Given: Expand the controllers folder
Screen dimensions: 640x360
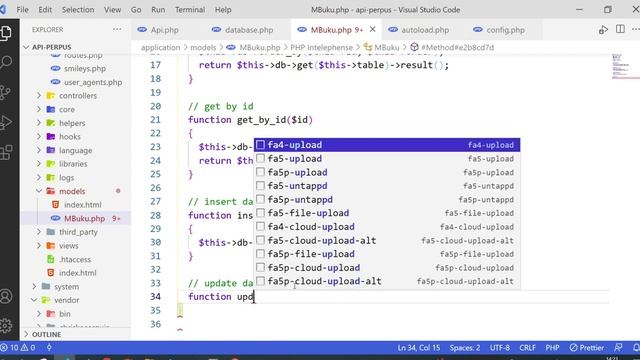Looking at the screenshot, I should (39, 96).
